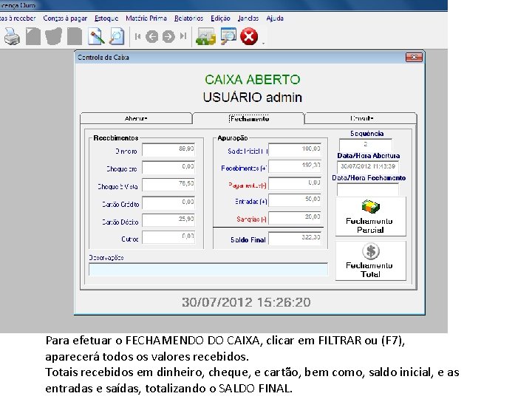The width and height of the screenshot is (532, 399).
Task: Open Janelas menu
Action: [x=248, y=18]
